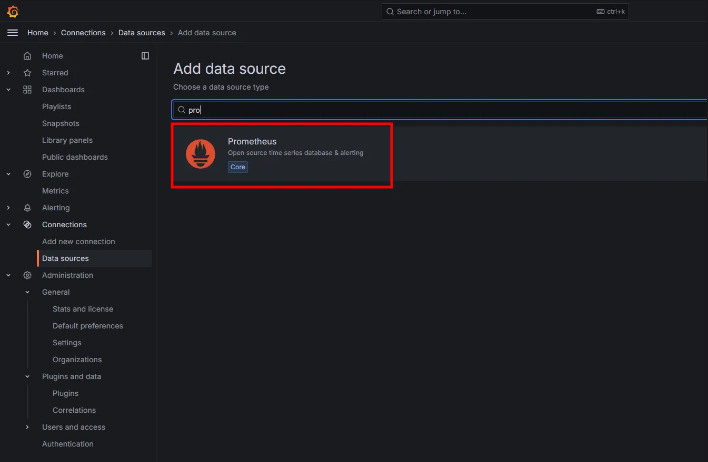Open Library panels in sidebar

67,140
